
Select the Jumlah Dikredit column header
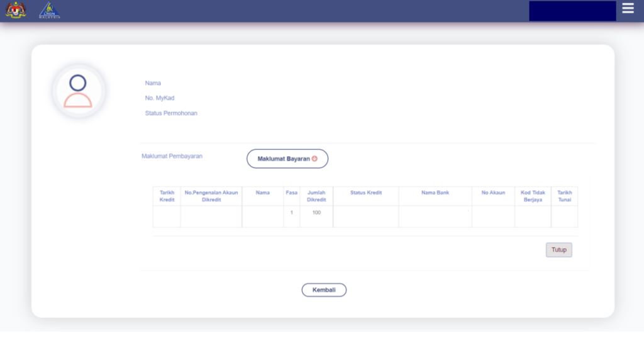316,196
